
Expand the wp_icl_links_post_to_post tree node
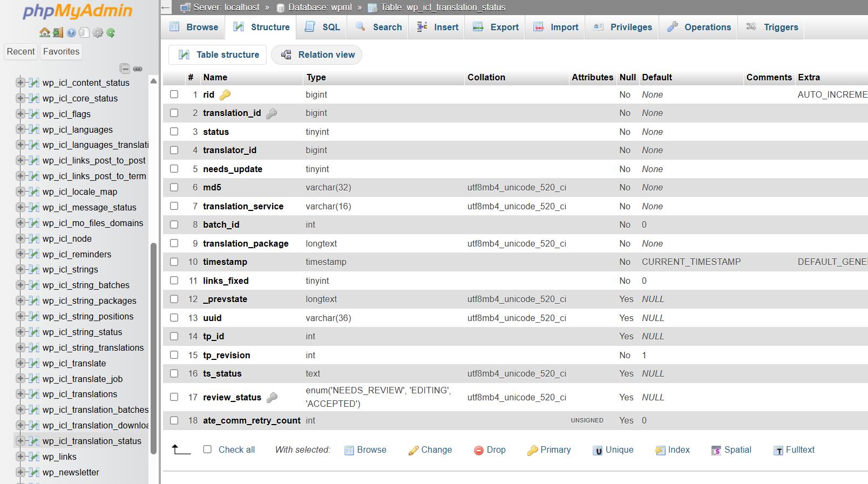pos(20,160)
